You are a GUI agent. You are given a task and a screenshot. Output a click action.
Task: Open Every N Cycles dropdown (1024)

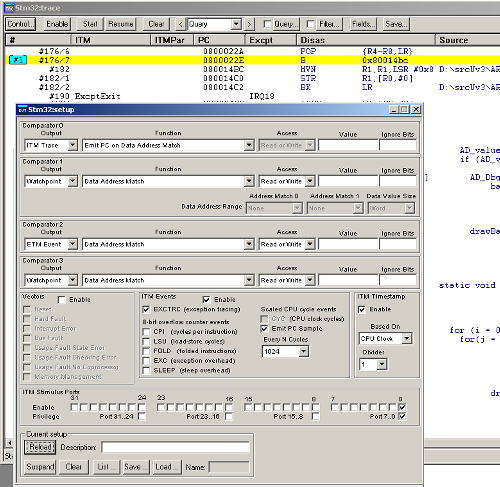coord(303,351)
